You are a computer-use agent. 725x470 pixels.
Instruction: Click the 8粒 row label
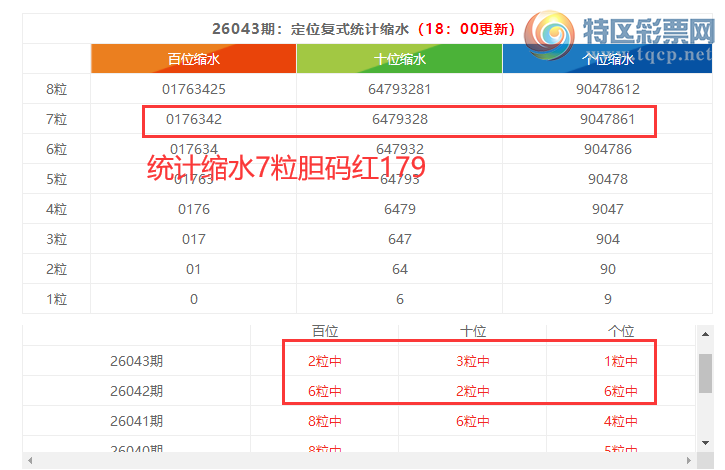click(x=56, y=89)
